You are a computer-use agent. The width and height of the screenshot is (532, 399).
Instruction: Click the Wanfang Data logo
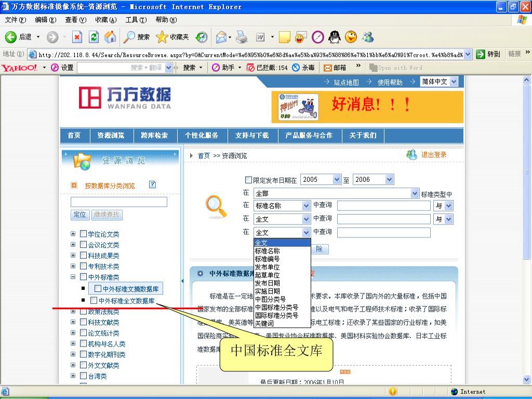125,97
